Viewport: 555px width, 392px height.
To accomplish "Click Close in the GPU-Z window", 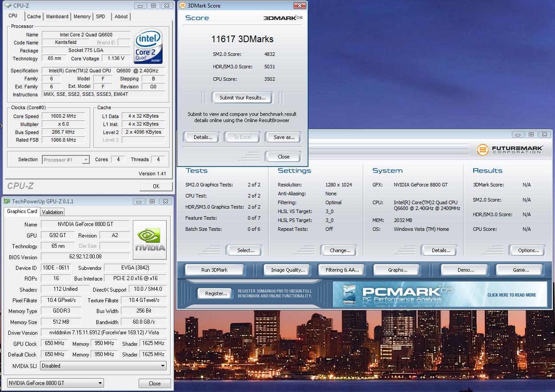I will tap(155, 384).
